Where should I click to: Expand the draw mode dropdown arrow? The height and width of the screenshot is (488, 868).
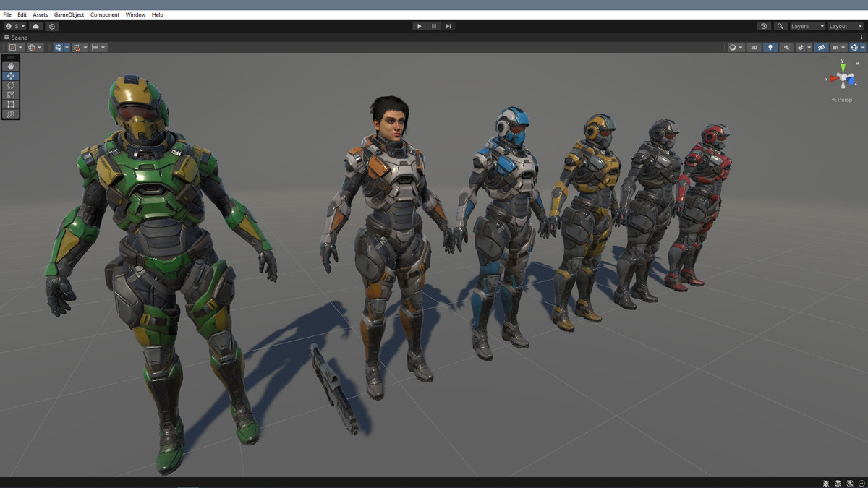[x=741, y=48]
